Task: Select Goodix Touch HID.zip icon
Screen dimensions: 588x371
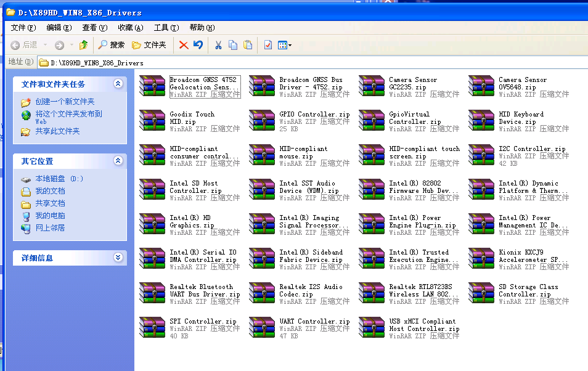Action: coord(152,120)
